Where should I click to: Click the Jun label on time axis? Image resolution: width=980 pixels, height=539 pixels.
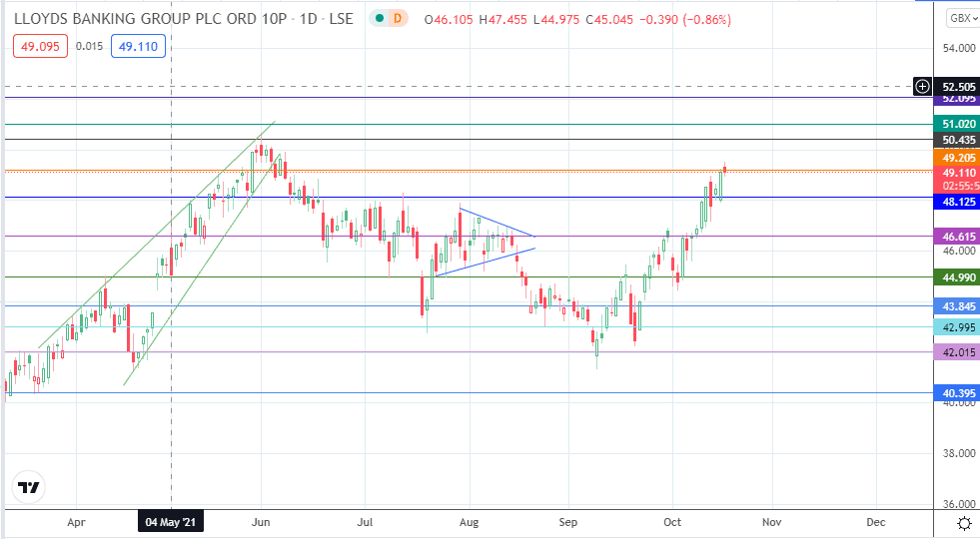(261, 522)
